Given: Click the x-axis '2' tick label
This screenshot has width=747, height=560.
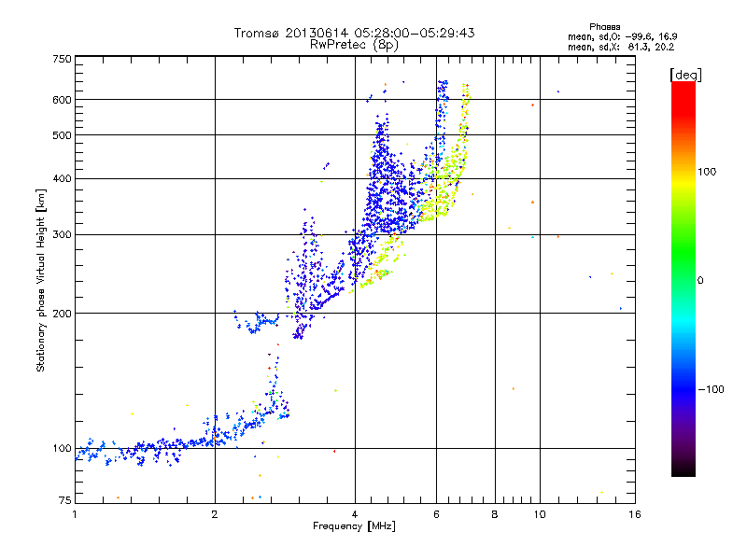Looking at the screenshot, I should click(215, 514).
